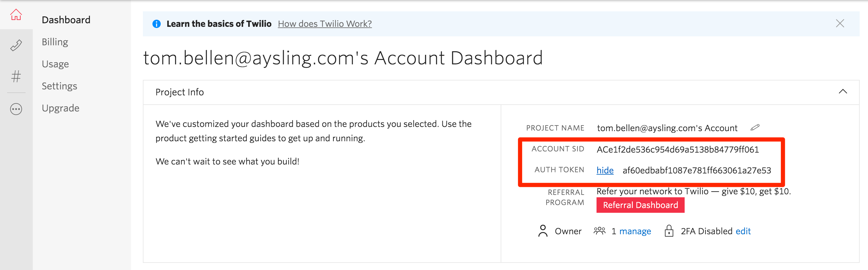Click the Owner person icon
Viewport: 868px width, 270px height.
pyautogui.click(x=542, y=231)
